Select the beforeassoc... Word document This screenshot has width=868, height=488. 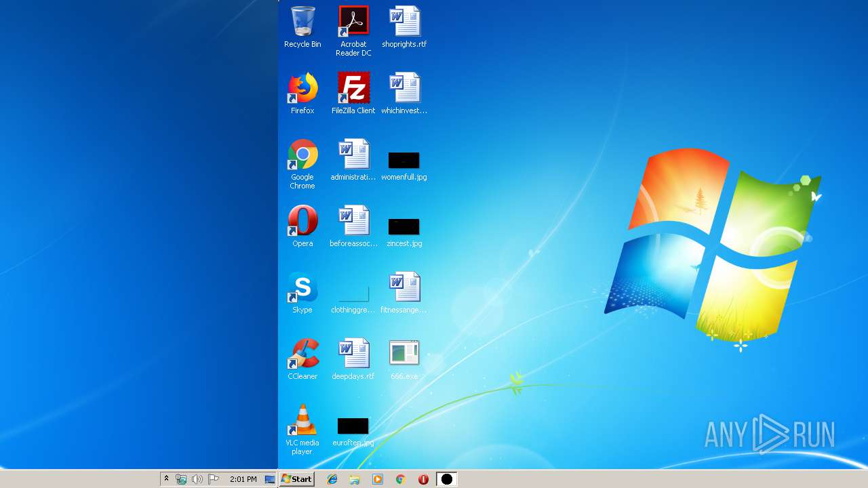[353, 226]
